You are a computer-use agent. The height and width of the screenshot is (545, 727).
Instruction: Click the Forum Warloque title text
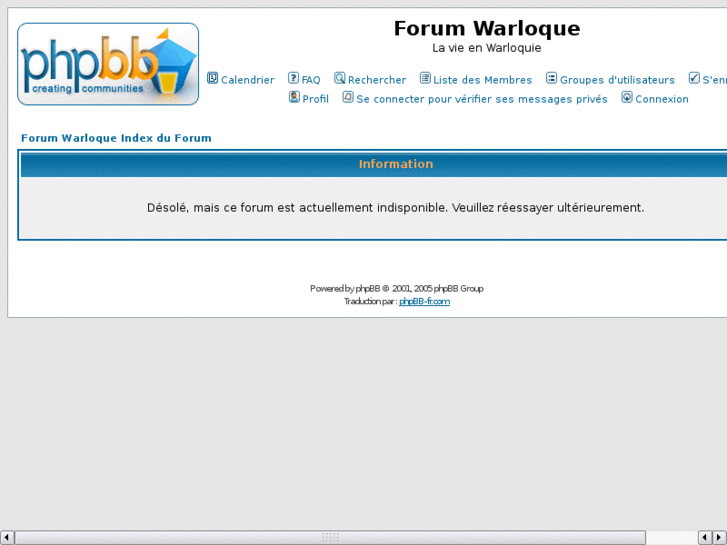(x=487, y=28)
